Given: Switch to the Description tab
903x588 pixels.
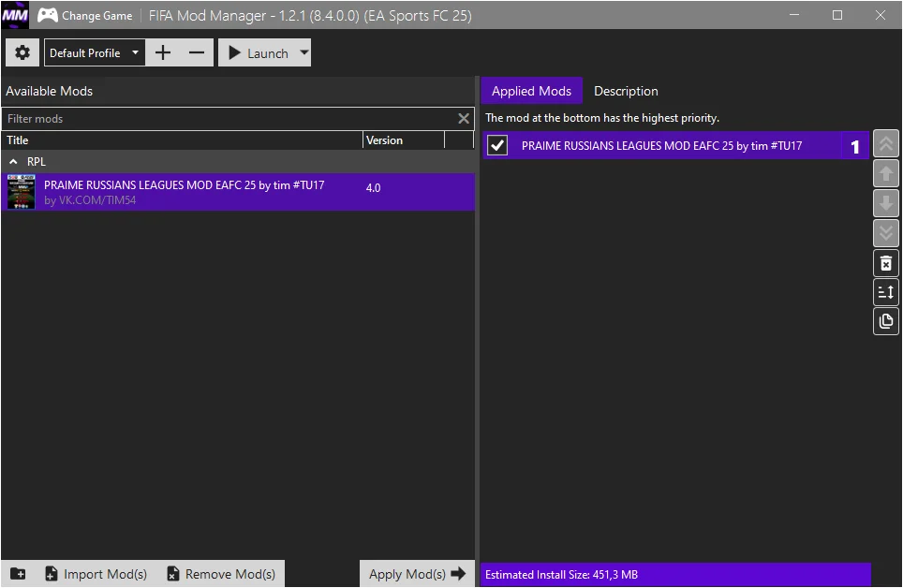Looking at the screenshot, I should click(x=626, y=91).
